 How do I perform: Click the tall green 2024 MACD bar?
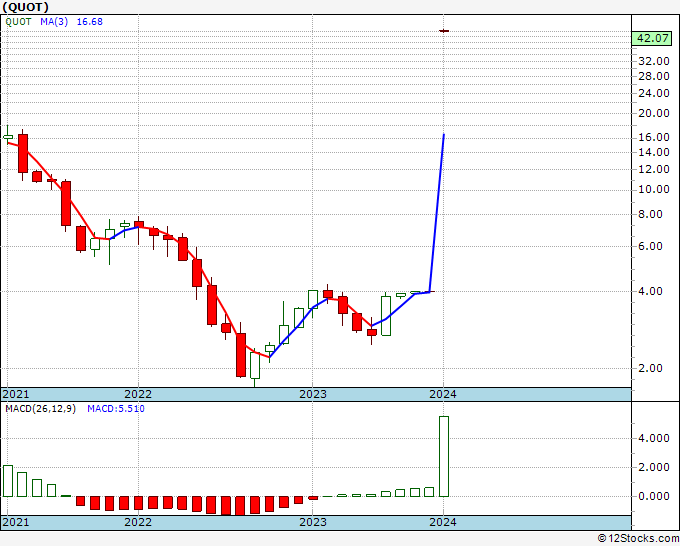tap(444, 456)
